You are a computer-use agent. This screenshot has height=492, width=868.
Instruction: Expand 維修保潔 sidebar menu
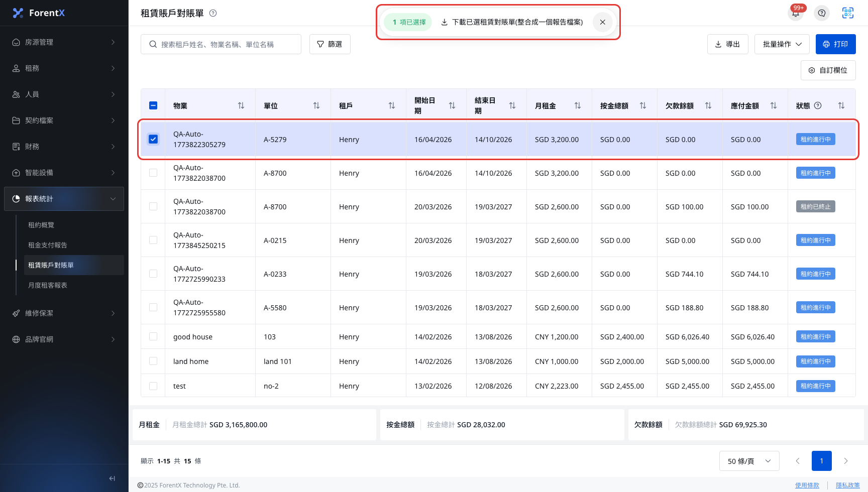64,313
